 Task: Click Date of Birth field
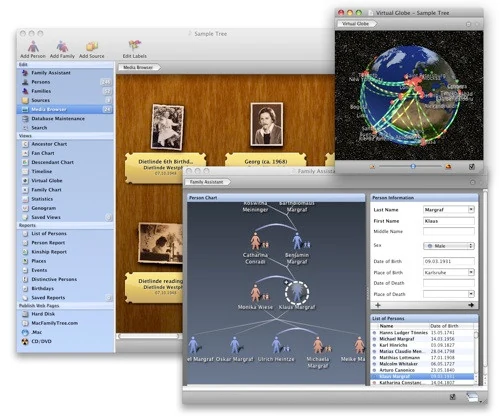[x=449, y=261]
